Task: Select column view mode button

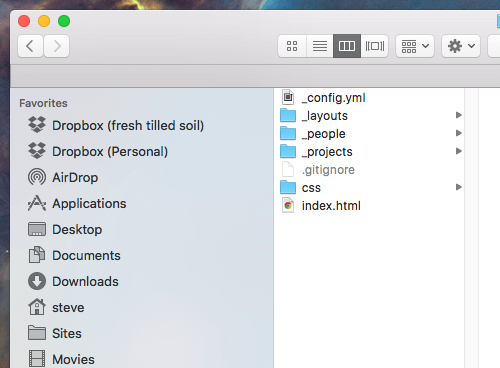Action: (347, 46)
